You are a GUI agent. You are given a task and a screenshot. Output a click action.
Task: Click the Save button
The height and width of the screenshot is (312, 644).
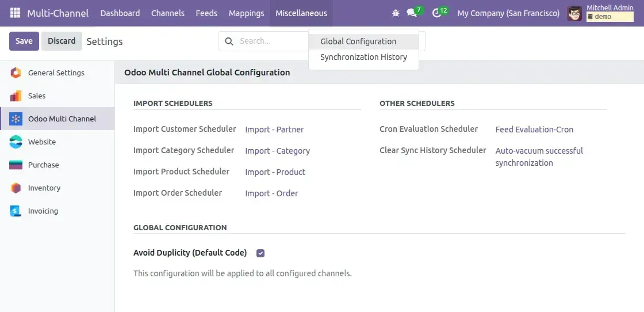(x=24, y=41)
